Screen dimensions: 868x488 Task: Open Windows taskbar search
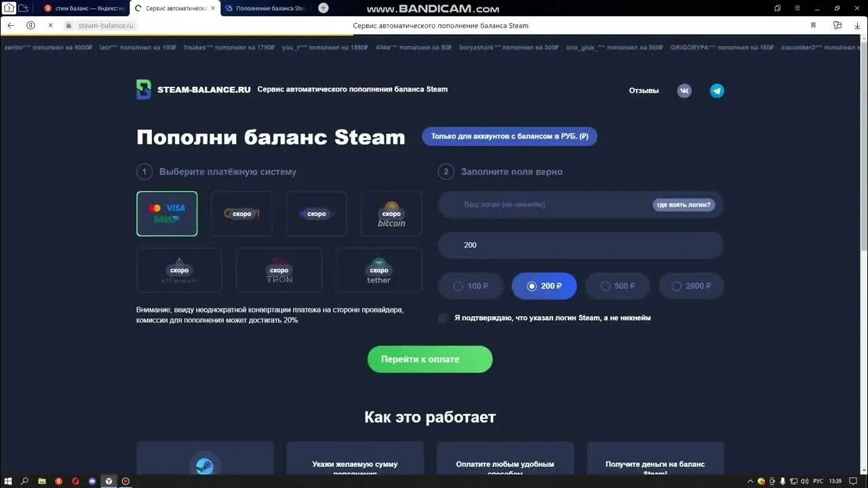[24, 481]
